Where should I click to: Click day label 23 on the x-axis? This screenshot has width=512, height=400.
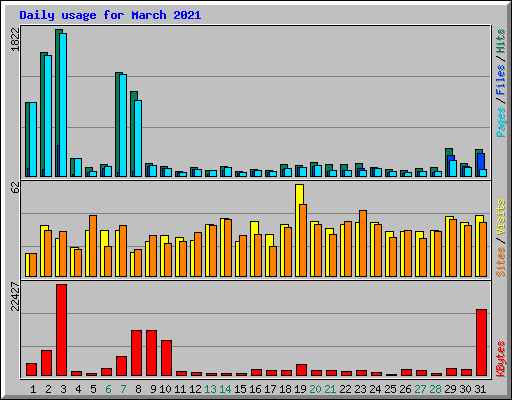[360, 389]
